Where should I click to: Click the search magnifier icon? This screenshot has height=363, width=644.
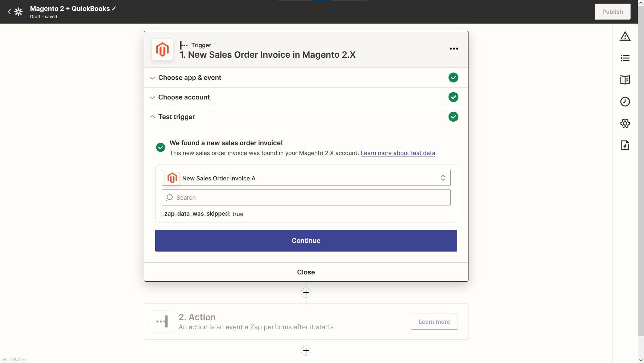point(169,197)
